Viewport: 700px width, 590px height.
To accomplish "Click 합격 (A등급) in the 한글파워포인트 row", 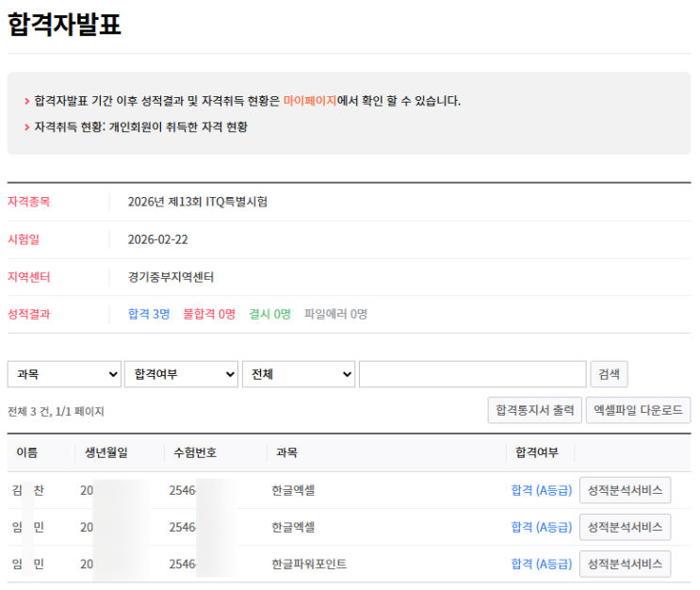I will click(541, 564).
